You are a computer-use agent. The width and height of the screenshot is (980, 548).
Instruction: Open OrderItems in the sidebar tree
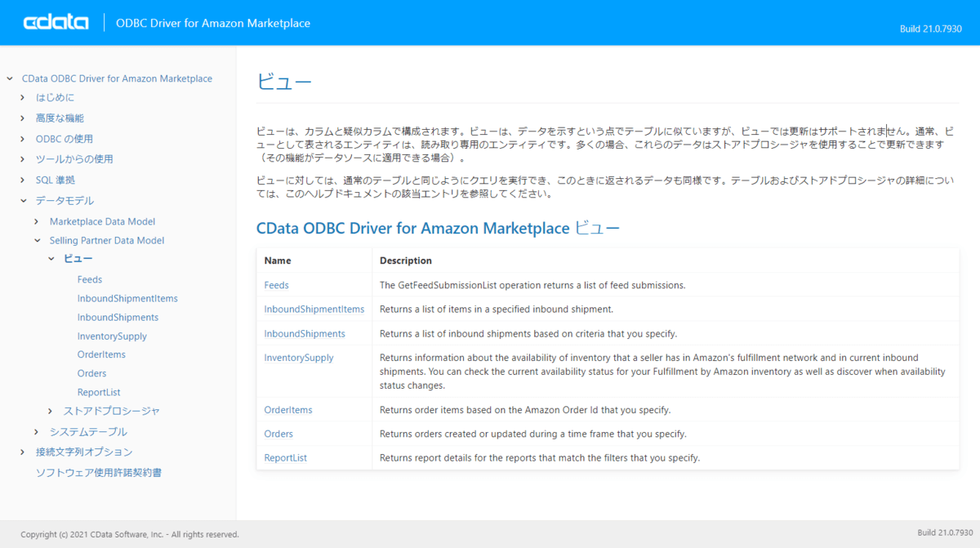(x=101, y=354)
